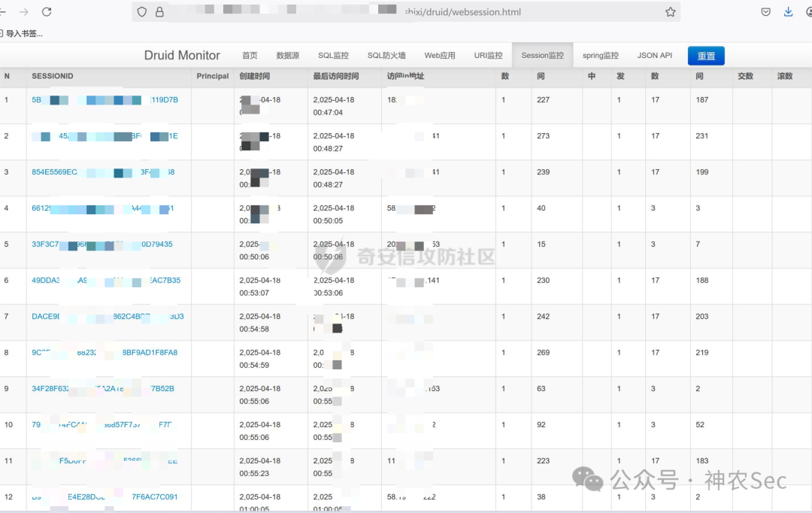The height and width of the screenshot is (513, 812).
Task: Click the value 199 in row 3
Action: 702,172
